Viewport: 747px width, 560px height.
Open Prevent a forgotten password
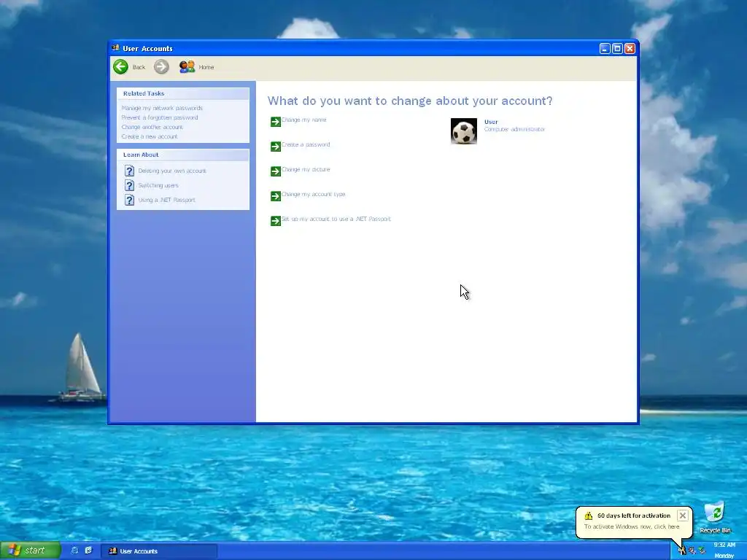[160, 117]
